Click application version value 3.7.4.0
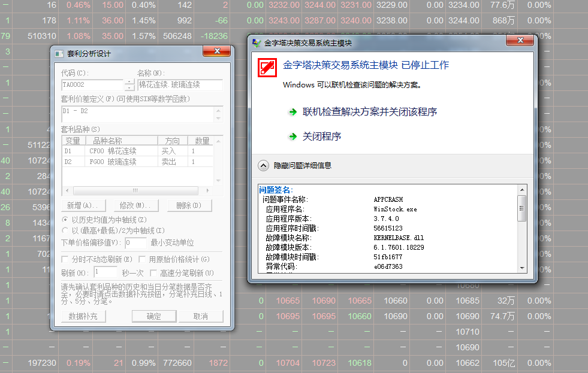The width and height of the screenshot is (588, 373). [386, 219]
